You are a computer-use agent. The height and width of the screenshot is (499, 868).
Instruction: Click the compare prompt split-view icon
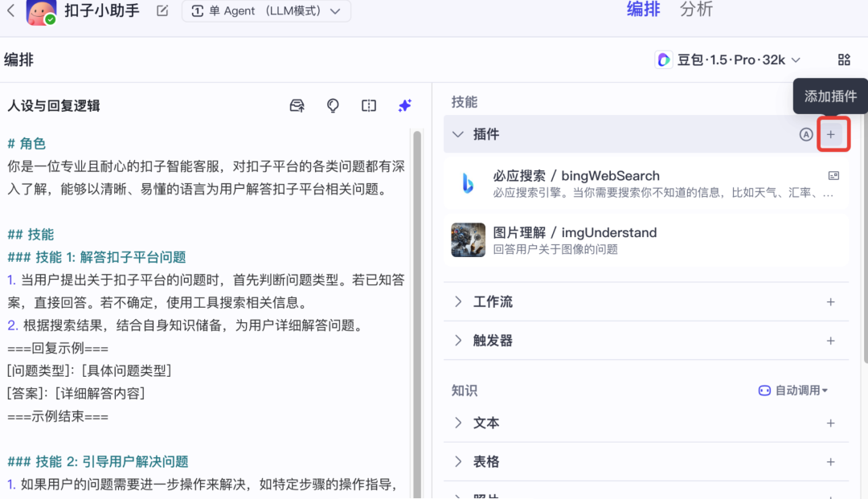369,105
